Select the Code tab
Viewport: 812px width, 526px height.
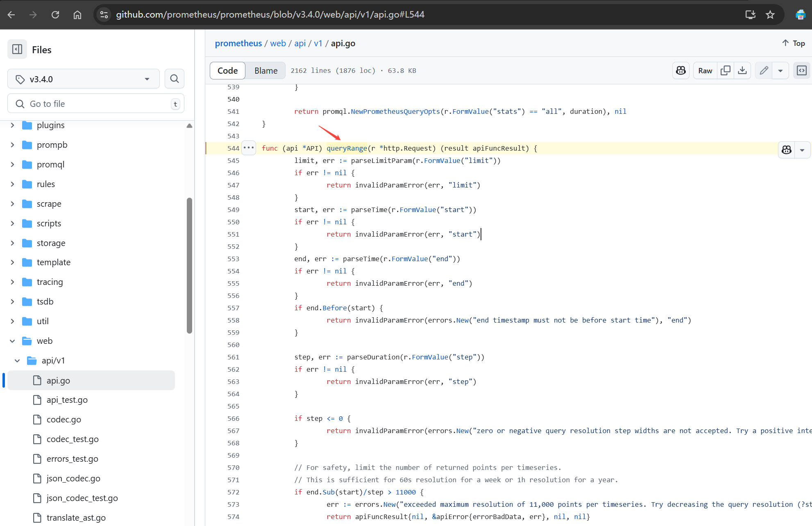coord(227,71)
